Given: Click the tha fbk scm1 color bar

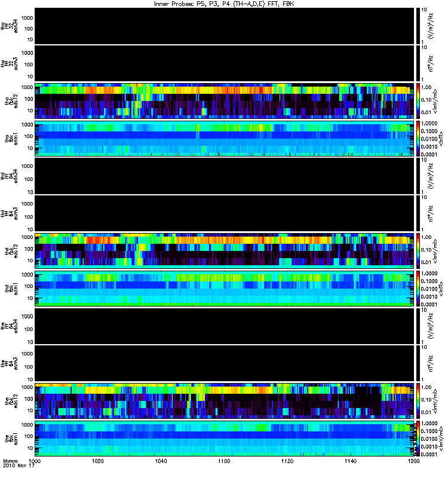Looking at the screenshot, I should (x=418, y=139).
